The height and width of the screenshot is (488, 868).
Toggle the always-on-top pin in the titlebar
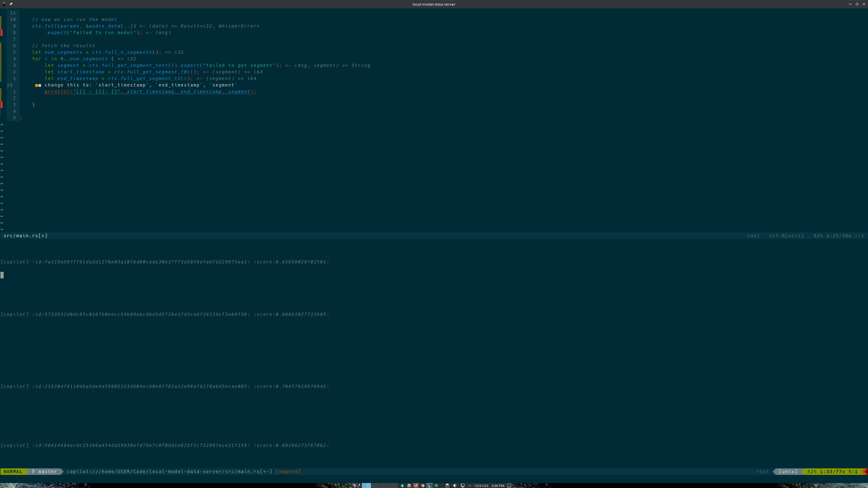[x=11, y=4]
